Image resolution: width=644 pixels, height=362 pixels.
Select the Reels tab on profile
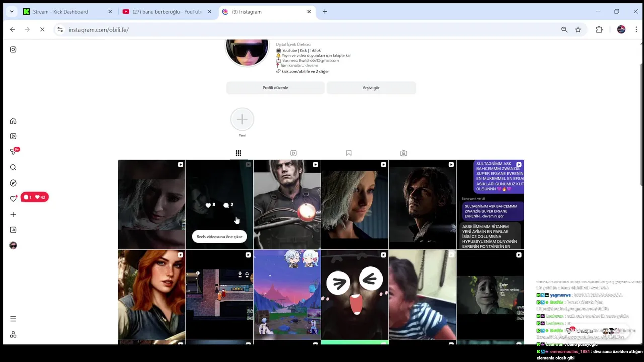pyautogui.click(x=293, y=153)
